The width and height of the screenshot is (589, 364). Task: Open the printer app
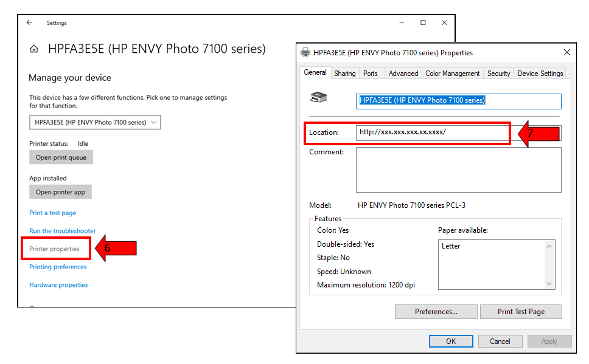click(x=60, y=191)
